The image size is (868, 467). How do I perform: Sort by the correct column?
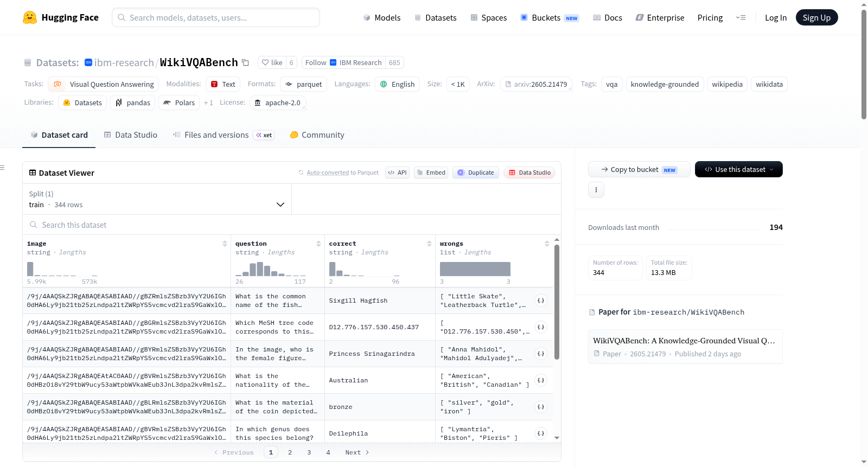[429, 244]
